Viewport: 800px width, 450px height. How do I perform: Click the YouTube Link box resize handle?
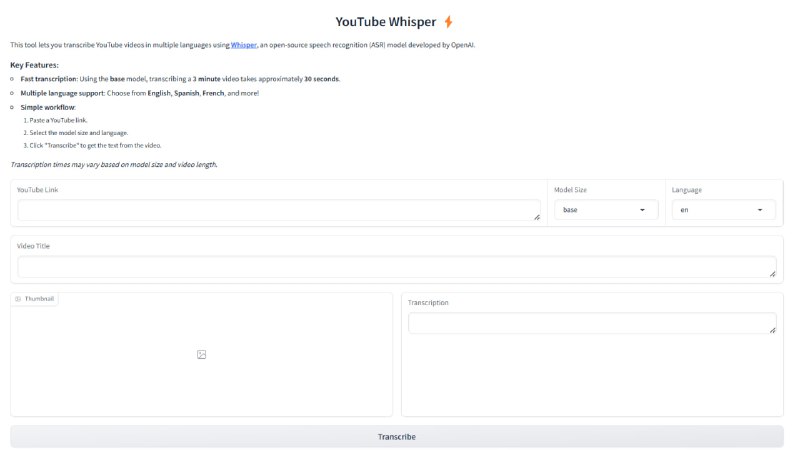pos(536,216)
